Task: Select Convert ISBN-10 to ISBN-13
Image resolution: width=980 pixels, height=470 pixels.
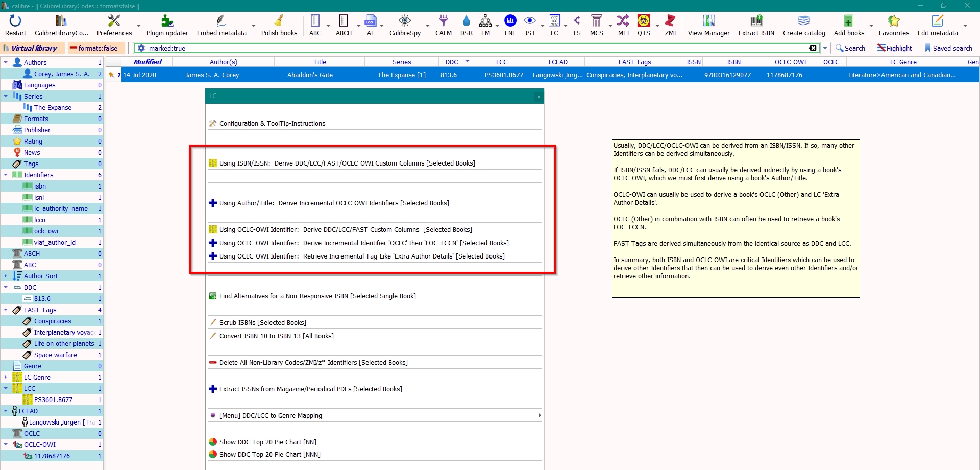Action: tap(375, 336)
